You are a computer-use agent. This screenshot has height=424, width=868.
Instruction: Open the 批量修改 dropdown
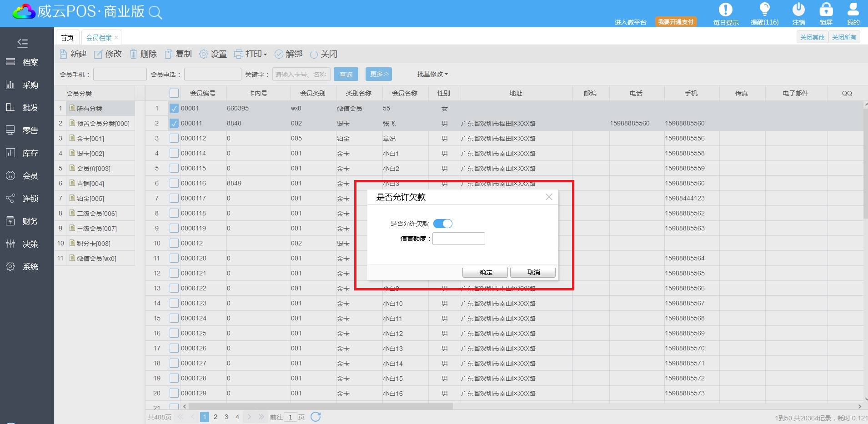tap(432, 74)
